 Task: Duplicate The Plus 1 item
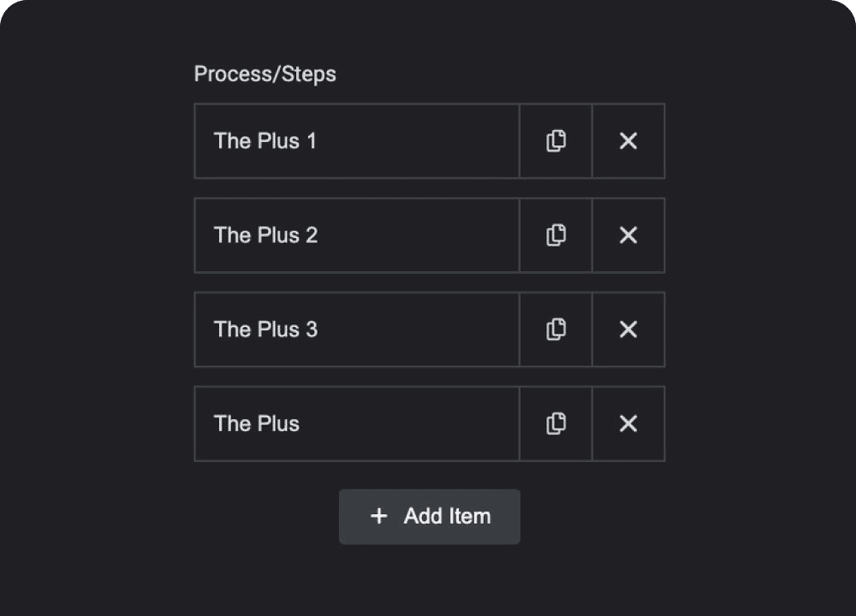click(556, 141)
